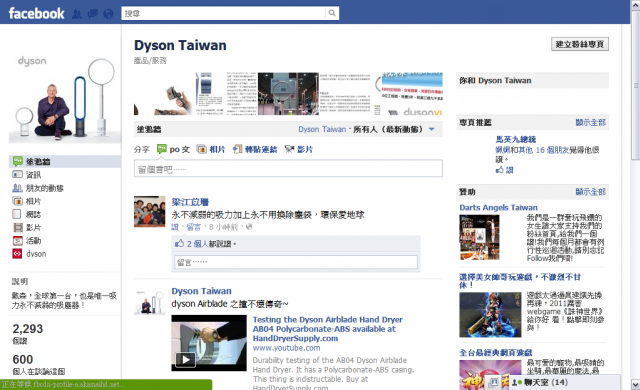Click thumbs-up icon beside 2 個人都說讚
This screenshot has height=390, width=640.
(x=180, y=244)
